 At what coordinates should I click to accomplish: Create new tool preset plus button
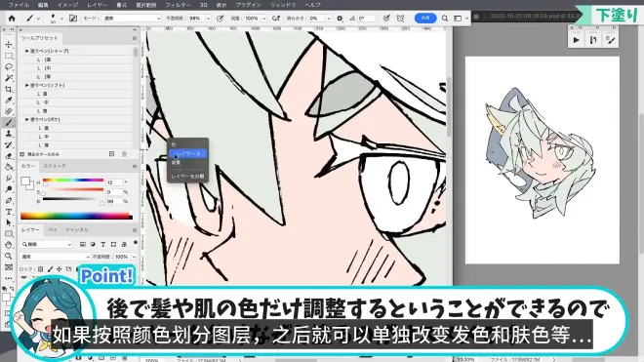(x=111, y=154)
